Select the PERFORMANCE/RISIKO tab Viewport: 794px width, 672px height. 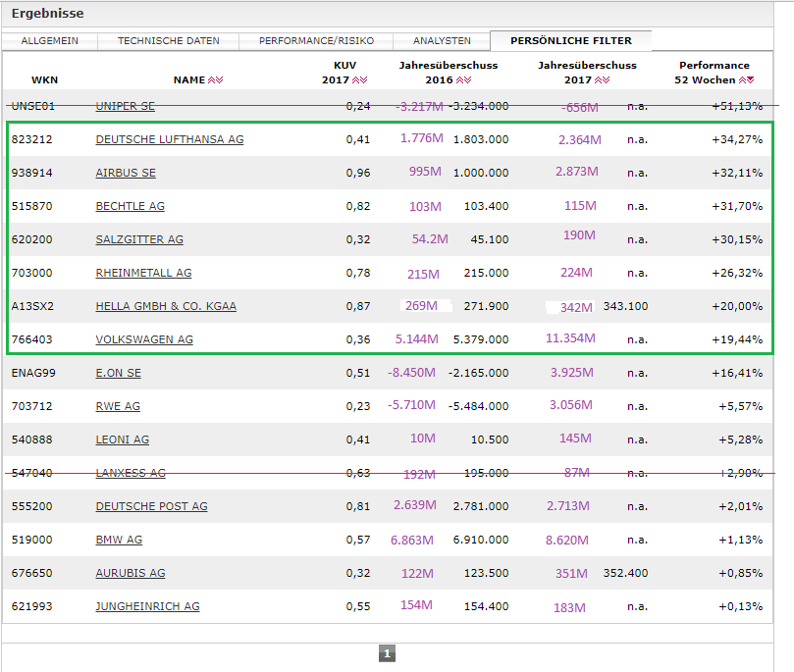point(315,41)
